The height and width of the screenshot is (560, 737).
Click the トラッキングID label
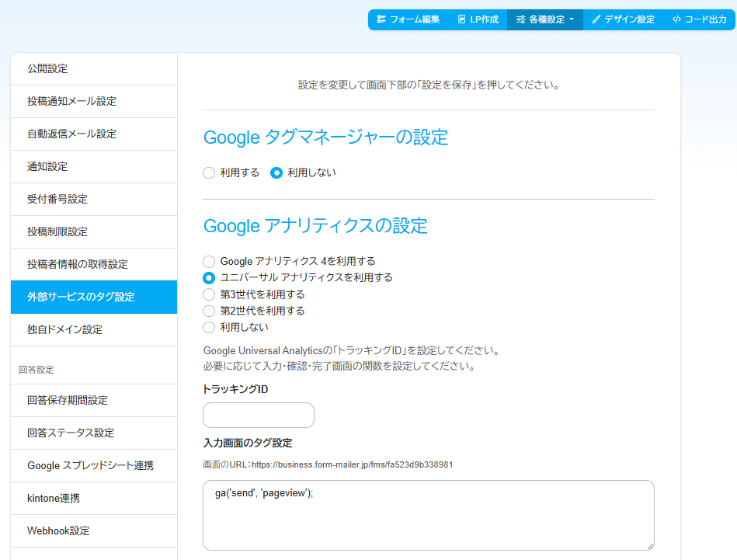point(235,389)
